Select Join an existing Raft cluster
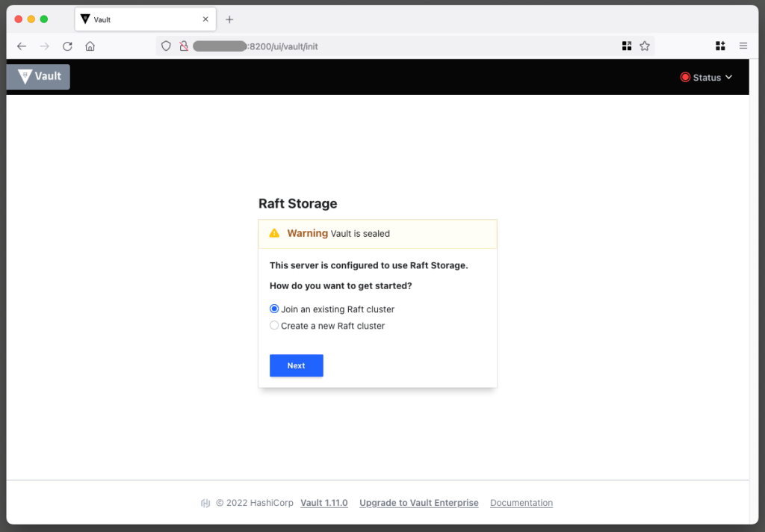The width and height of the screenshot is (765, 532). 274,309
